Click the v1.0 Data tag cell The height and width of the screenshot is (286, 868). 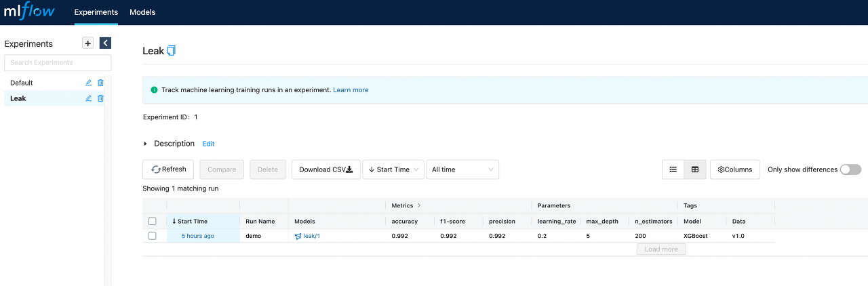tap(738, 236)
